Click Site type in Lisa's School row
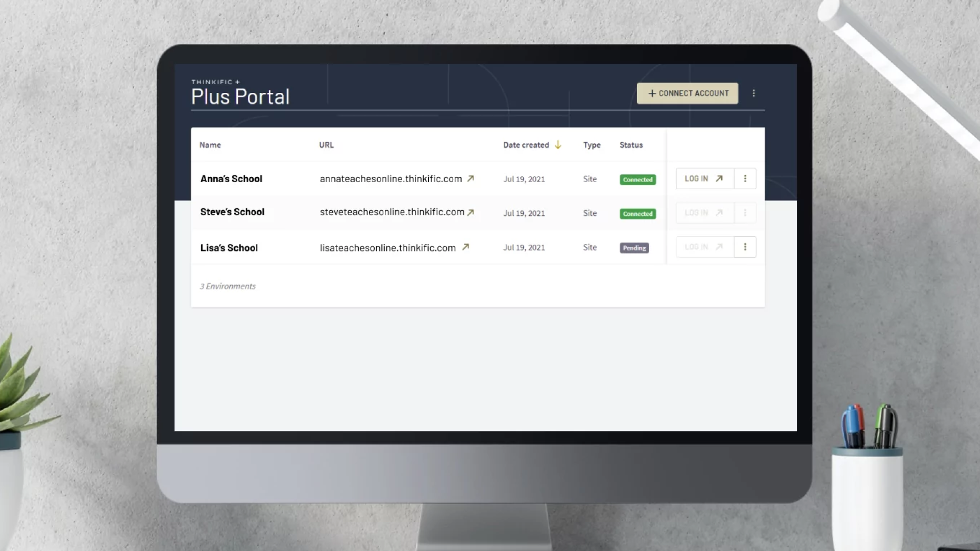This screenshot has height=551, width=980. pos(590,247)
